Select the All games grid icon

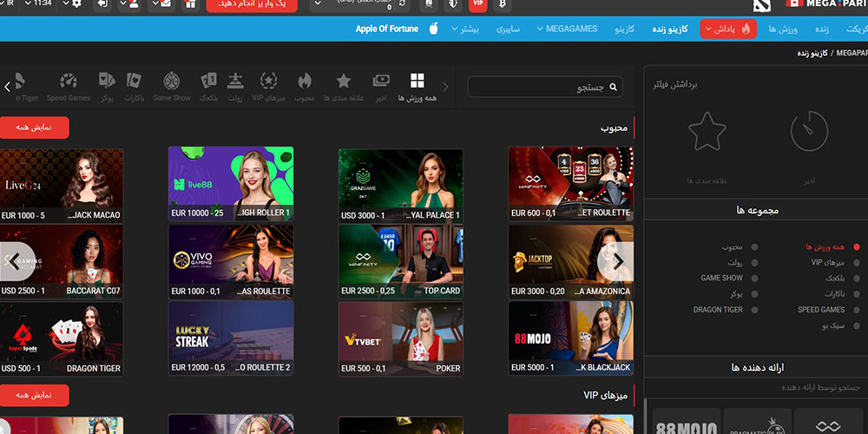tap(417, 81)
